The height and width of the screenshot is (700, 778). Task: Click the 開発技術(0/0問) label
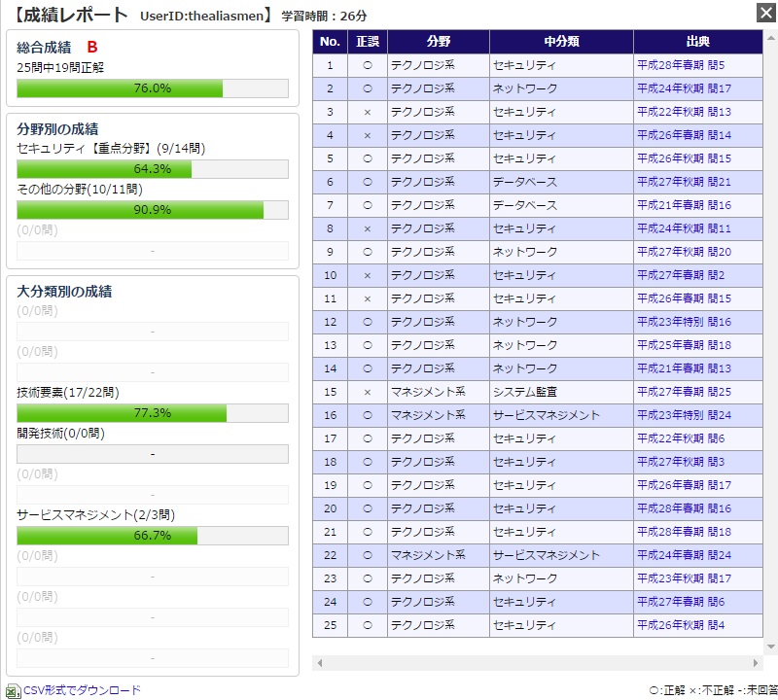pos(60,433)
